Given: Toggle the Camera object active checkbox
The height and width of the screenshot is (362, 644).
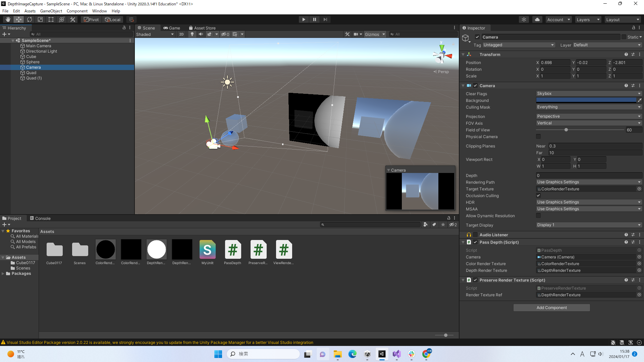Looking at the screenshot, I should [477, 37].
